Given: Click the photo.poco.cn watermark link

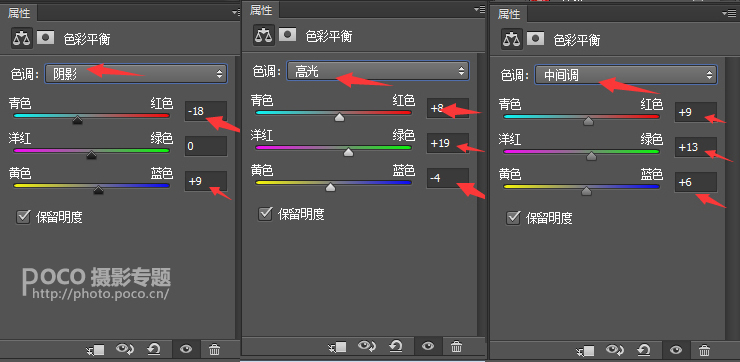Looking at the screenshot, I should [x=100, y=294].
